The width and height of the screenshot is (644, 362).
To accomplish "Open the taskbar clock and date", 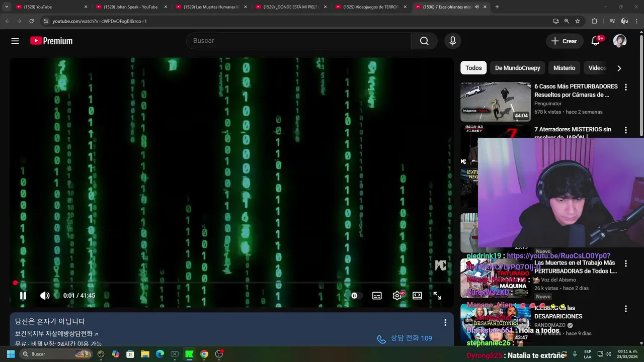I will [x=628, y=354].
